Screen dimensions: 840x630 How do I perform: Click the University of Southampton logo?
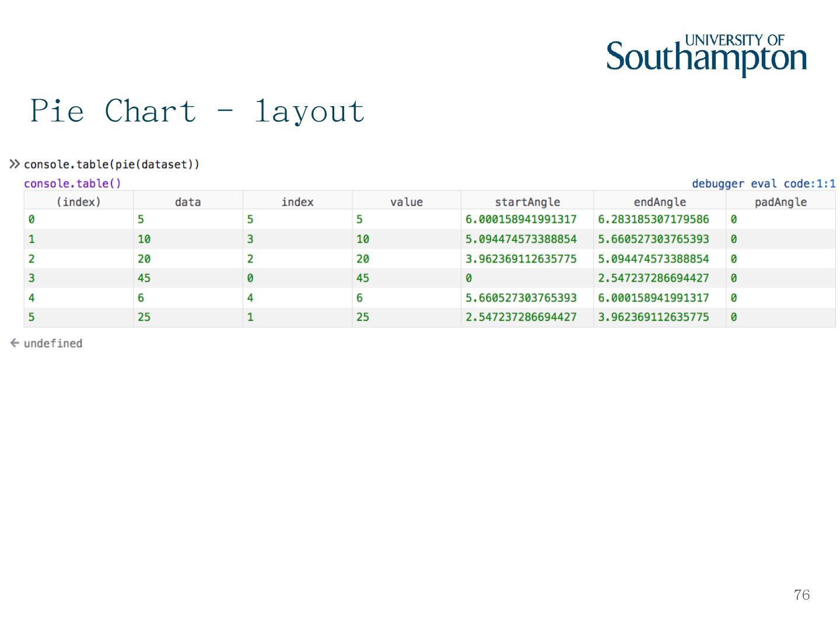click(706, 55)
